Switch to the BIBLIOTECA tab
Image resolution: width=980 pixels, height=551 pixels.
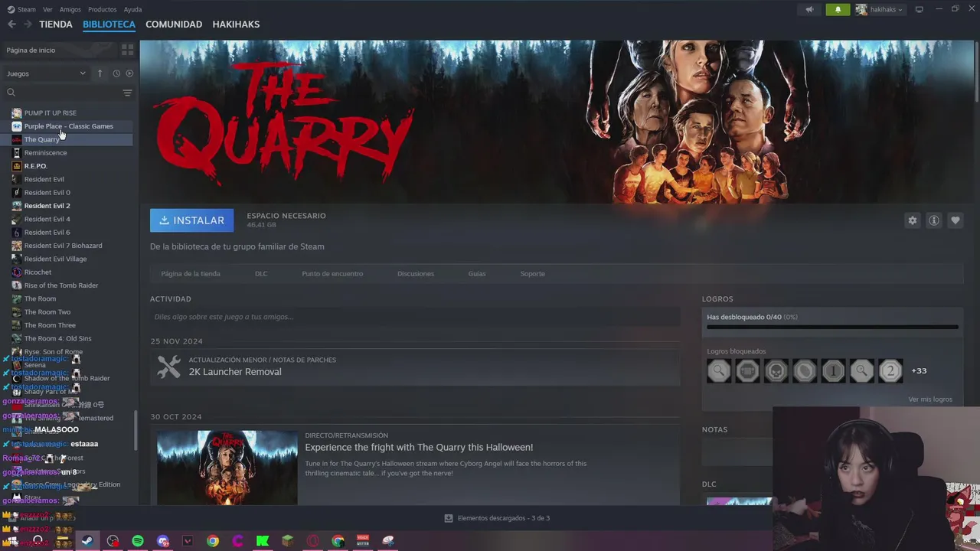(109, 24)
